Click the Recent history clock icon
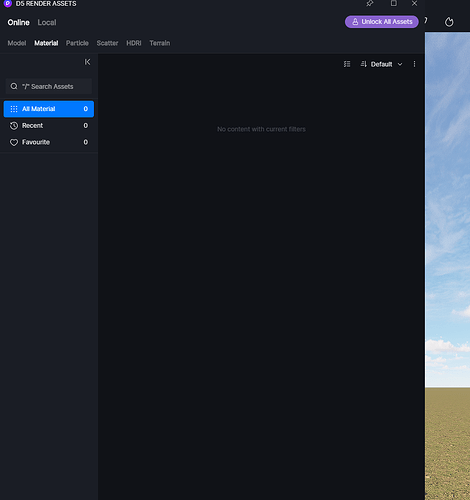This screenshot has height=500, width=470. coord(14,126)
